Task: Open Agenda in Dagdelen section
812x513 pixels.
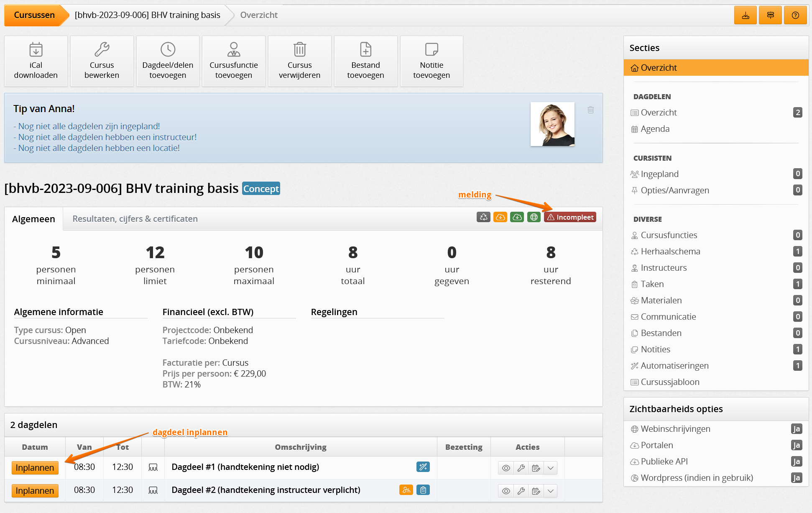Action: [655, 129]
